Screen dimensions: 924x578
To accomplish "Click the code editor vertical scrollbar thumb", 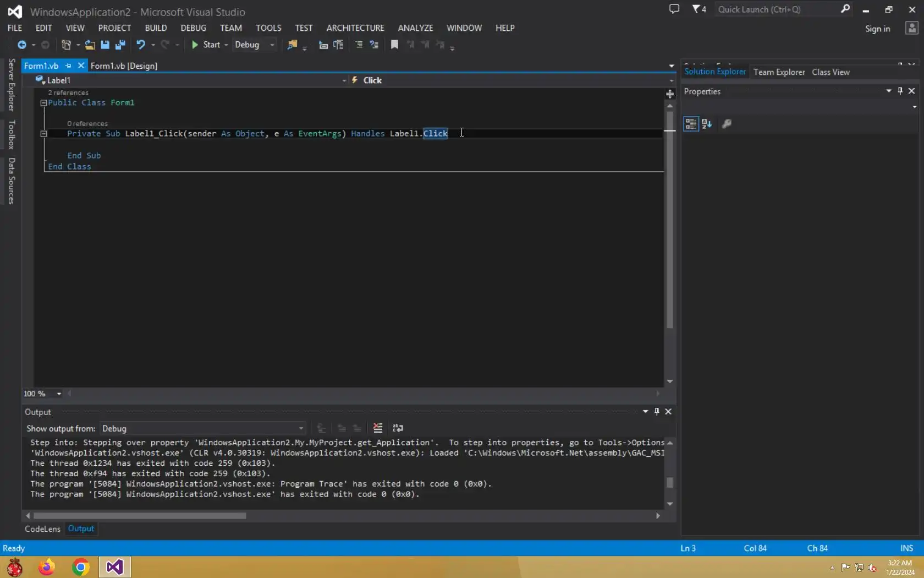I will [x=670, y=220].
